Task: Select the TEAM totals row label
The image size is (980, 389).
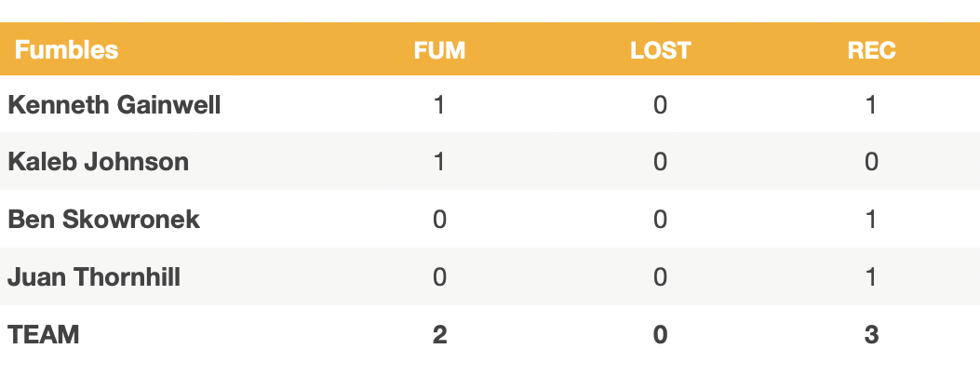Action: 44,335
